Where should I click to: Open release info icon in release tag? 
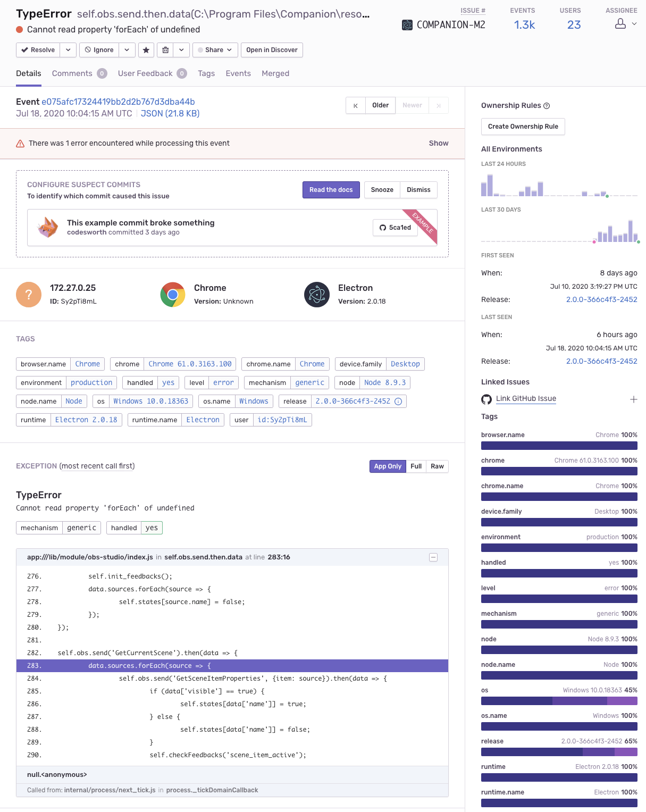398,401
